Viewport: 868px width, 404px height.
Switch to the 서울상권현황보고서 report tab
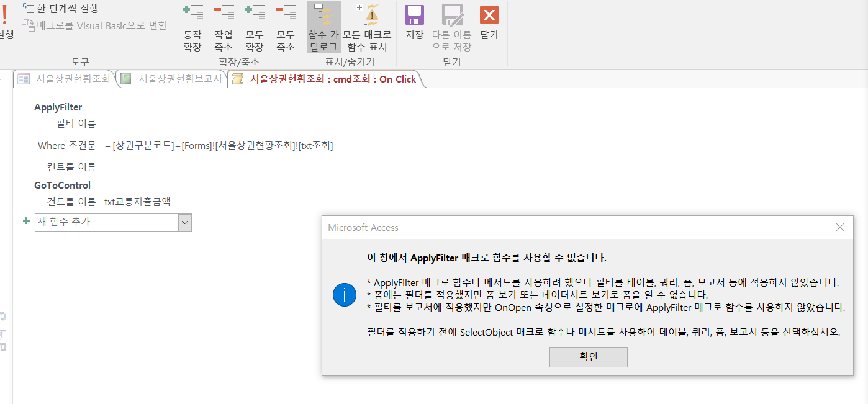click(x=172, y=79)
